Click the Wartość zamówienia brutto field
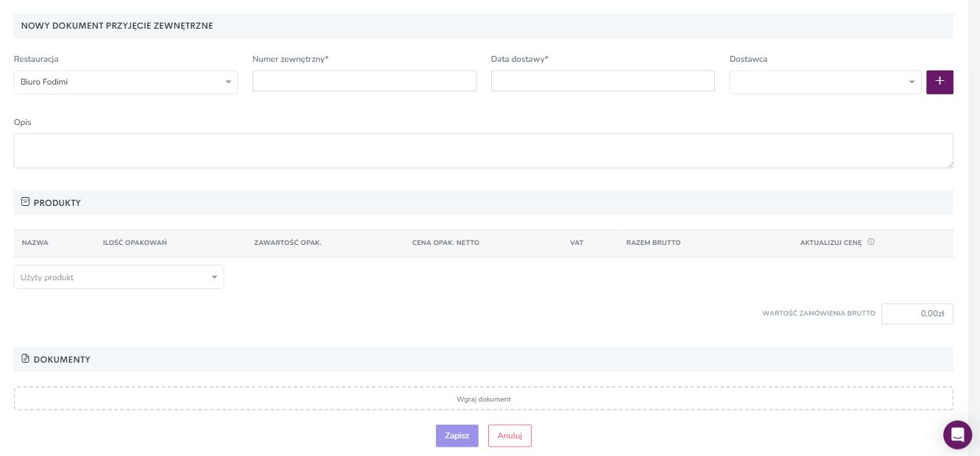The width and height of the screenshot is (980, 456). pyautogui.click(x=917, y=313)
